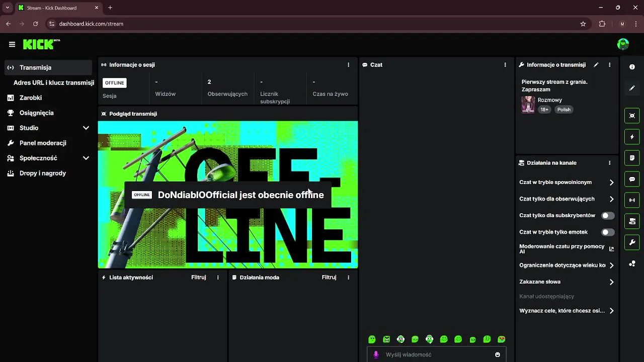Viewport: 644px width, 362px height.
Task: Click the Kanał udostępniający label
Action: pyautogui.click(x=546, y=297)
